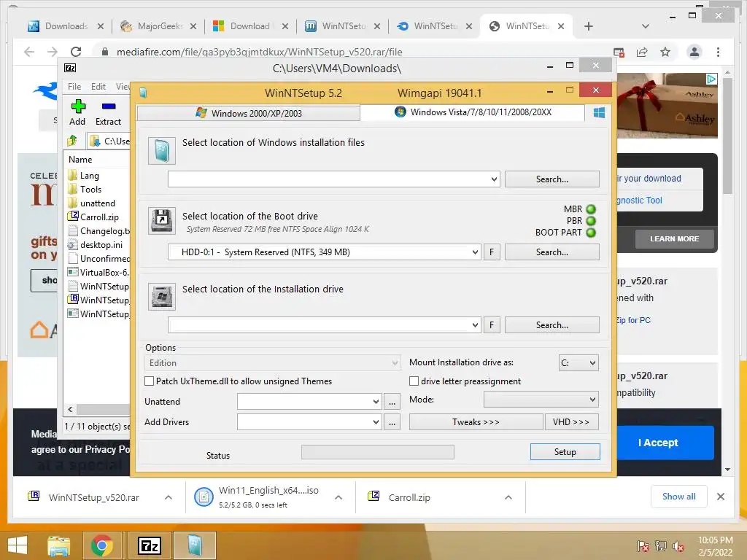
Task: Click the Status progress bar
Action: click(378, 452)
